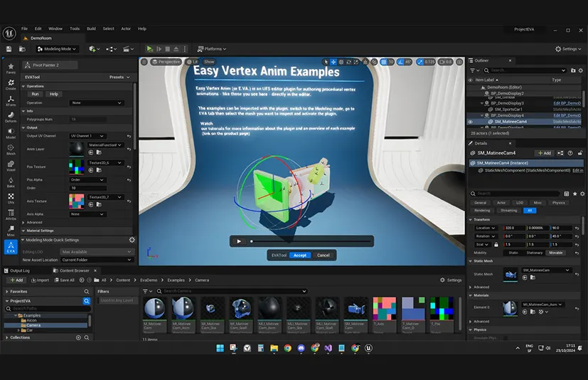The width and height of the screenshot is (588, 380).
Task: Open the Actor menu
Action: 126,28
